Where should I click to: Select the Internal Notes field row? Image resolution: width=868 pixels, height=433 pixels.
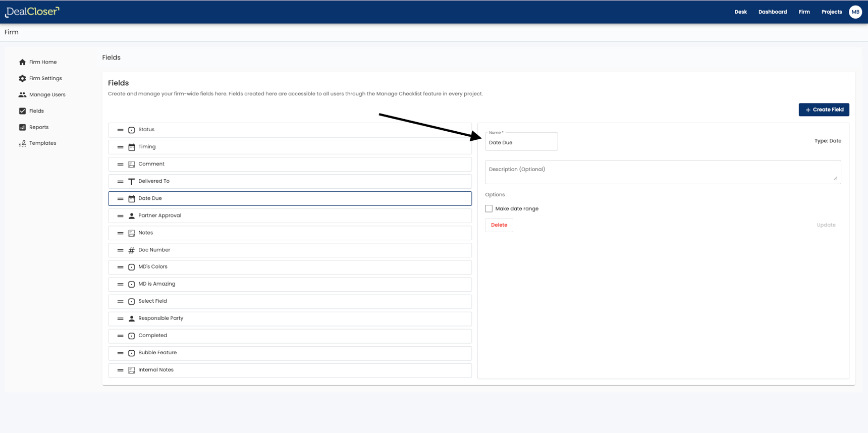(x=290, y=370)
